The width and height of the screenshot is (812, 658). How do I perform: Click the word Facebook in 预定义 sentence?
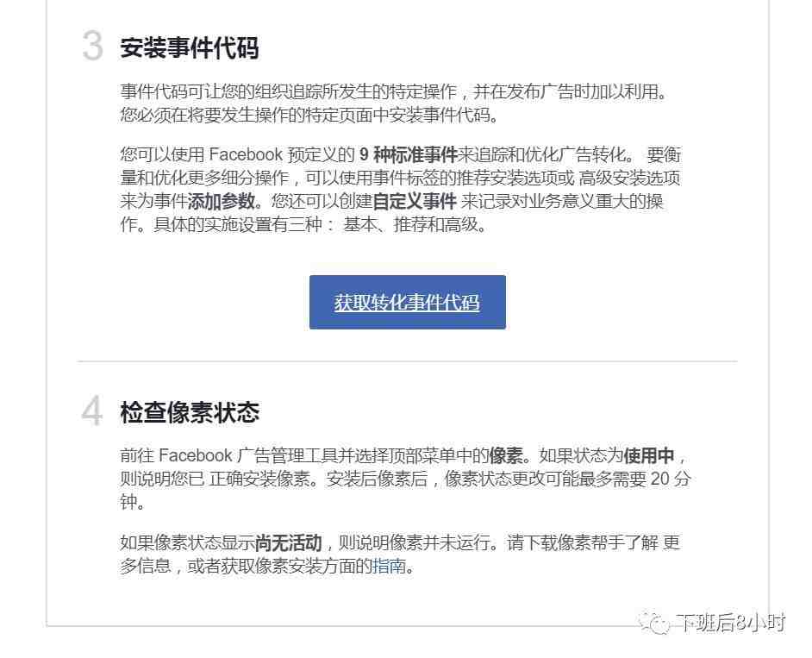246,154
